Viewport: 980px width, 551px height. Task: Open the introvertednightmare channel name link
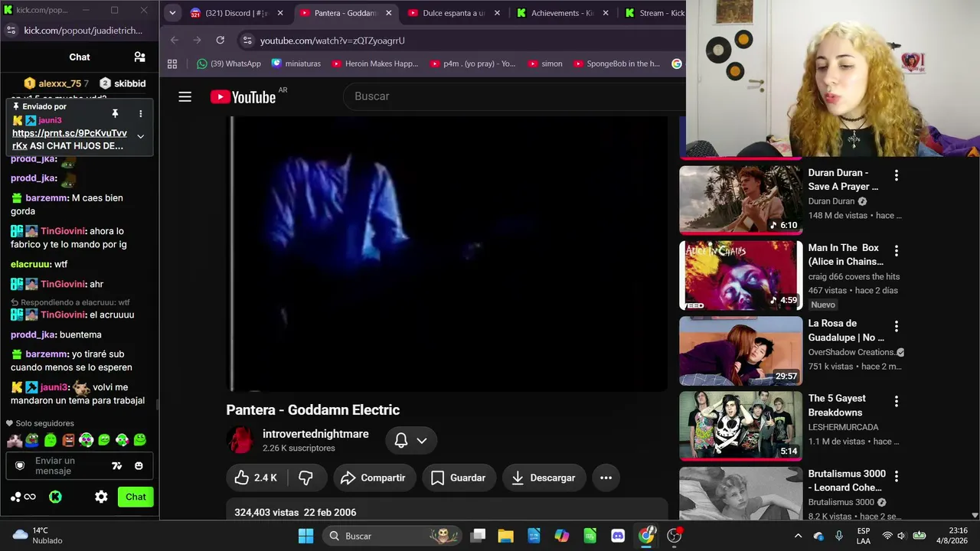[x=315, y=434]
